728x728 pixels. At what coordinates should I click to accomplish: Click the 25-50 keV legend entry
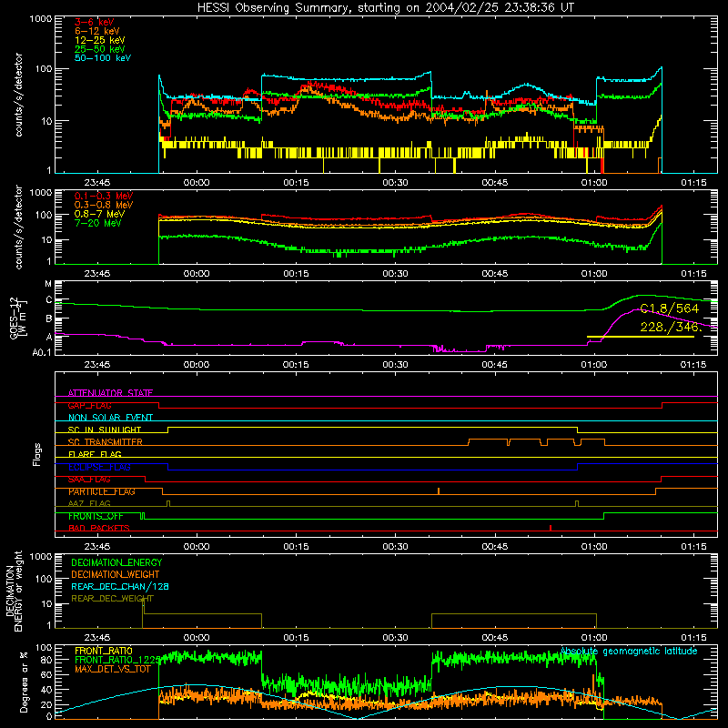click(x=100, y=49)
